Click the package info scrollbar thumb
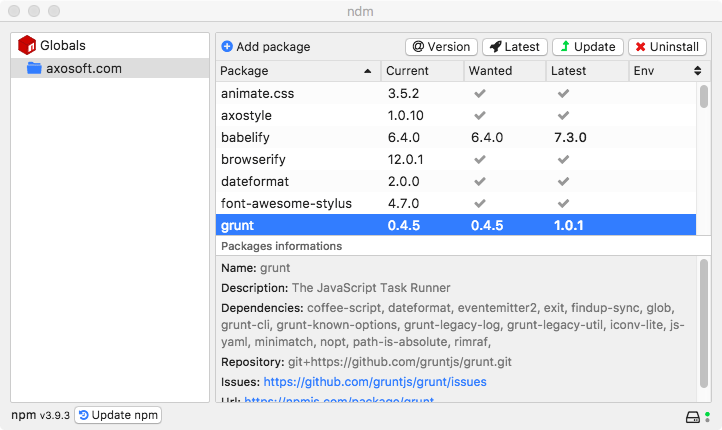The height and width of the screenshot is (430, 722). coord(704,324)
